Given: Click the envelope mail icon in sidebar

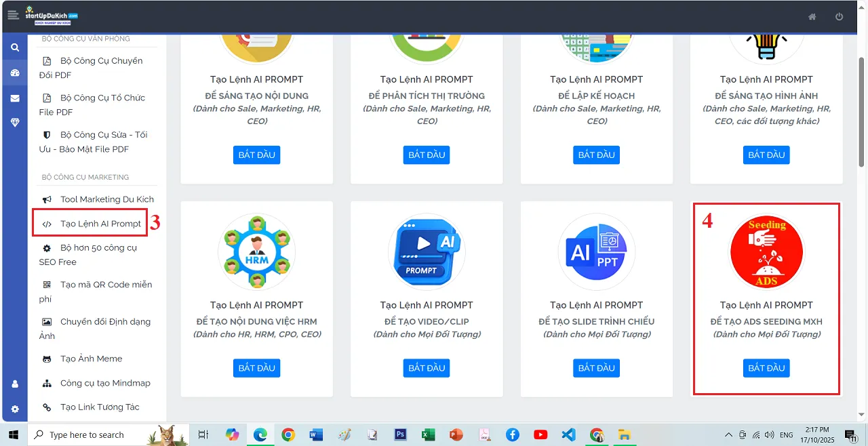Looking at the screenshot, I should [x=14, y=98].
